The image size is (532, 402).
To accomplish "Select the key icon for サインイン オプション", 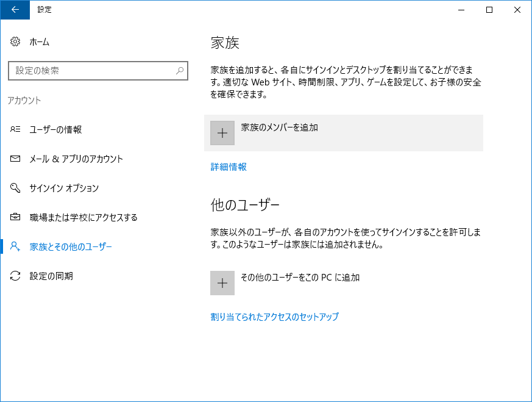I will 15,188.
